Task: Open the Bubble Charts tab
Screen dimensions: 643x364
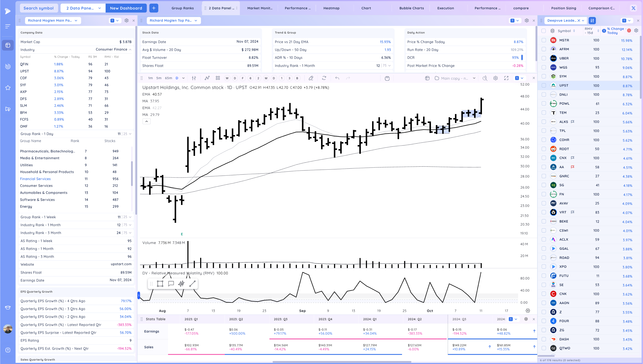Action: (x=411, y=8)
